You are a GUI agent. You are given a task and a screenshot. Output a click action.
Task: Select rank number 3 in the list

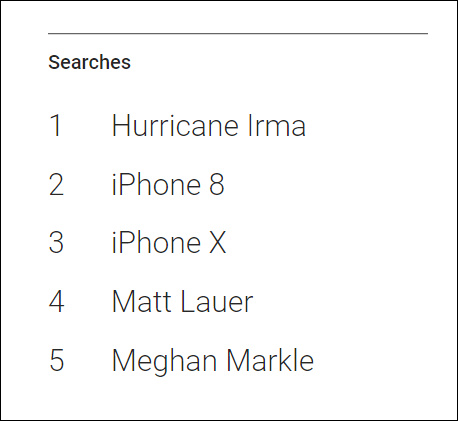(56, 243)
